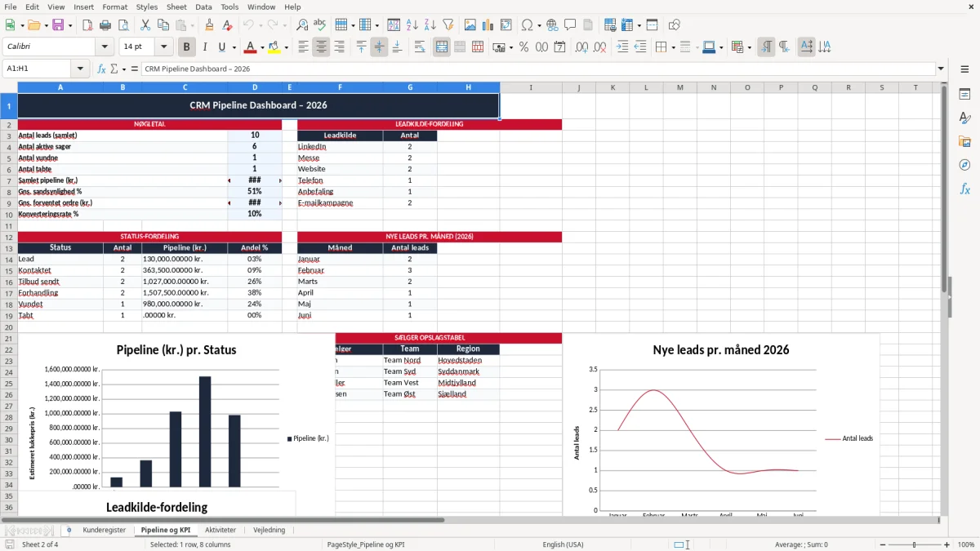Image resolution: width=980 pixels, height=551 pixels.
Task: Run the Spelling check icon
Action: (319, 25)
